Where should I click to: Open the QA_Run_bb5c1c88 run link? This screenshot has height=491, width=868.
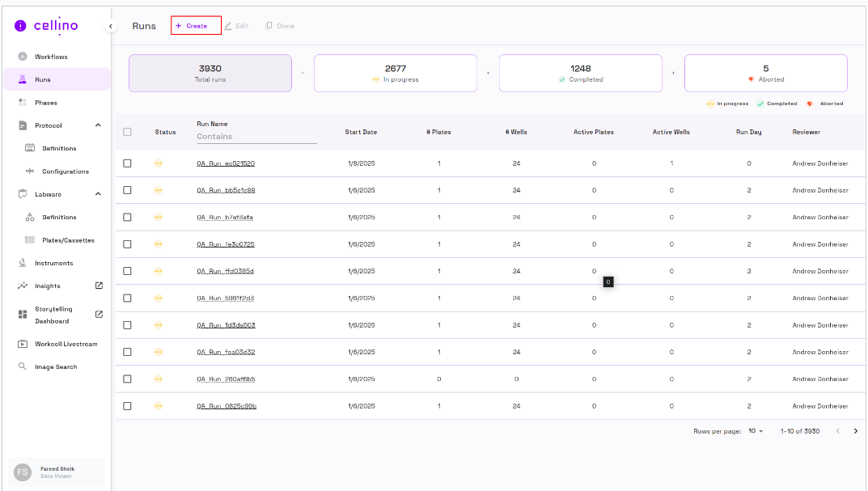(x=226, y=190)
